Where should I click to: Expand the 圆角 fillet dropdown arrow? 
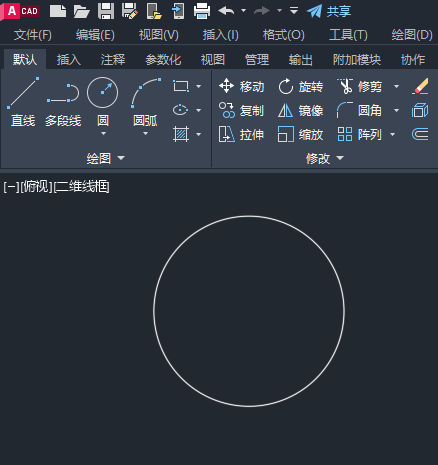[x=396, y=110]
